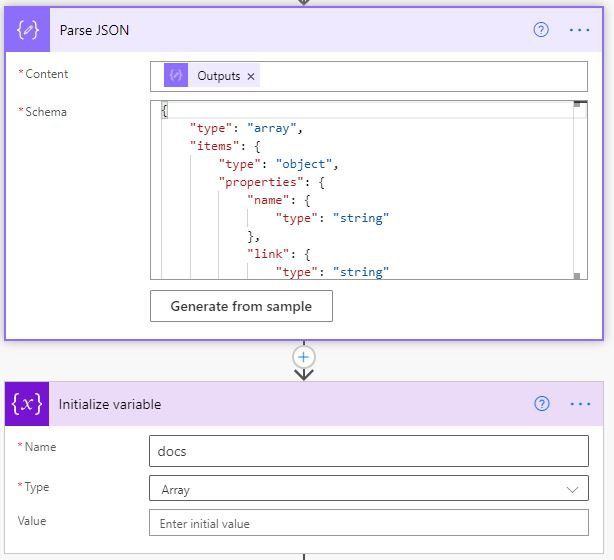Screen dimensions: 614x560
Task: Open the Type dropdown showing Array
Action: pyautogui.click(x=369, y=488)
